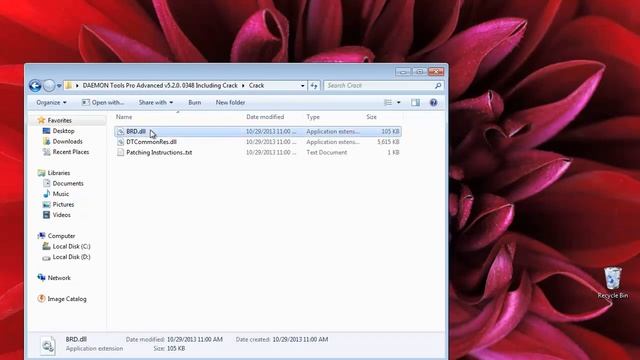This screenshot has width=640, height=360.
Task: Choose Open with... in toolbar
Action: coord(103,102)
